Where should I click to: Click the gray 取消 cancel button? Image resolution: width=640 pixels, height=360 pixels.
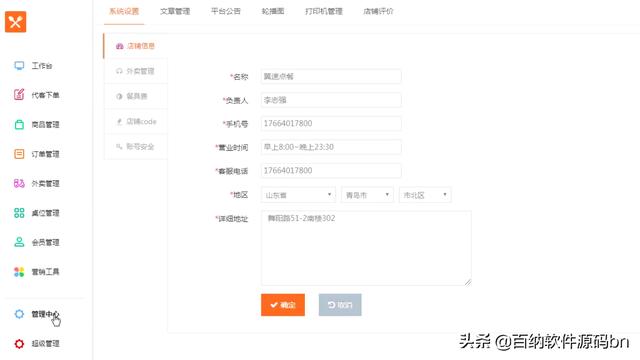tap(340, 305)
